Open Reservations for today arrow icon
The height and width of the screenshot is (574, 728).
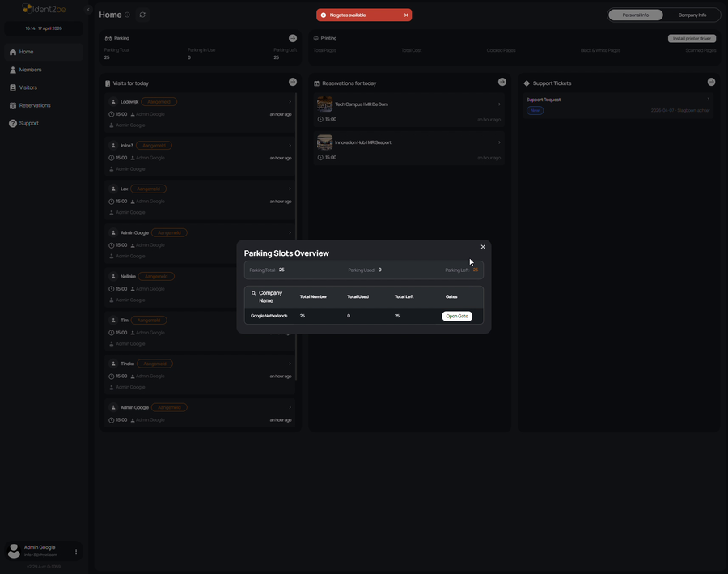click(x=502, y=82)
